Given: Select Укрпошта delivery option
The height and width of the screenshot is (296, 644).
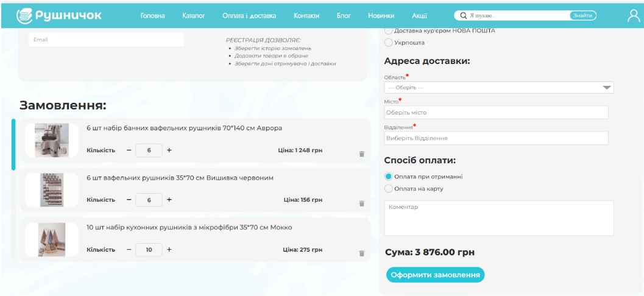Looking at the screenshot, I should pyautogui.click(x=389, y=43).
